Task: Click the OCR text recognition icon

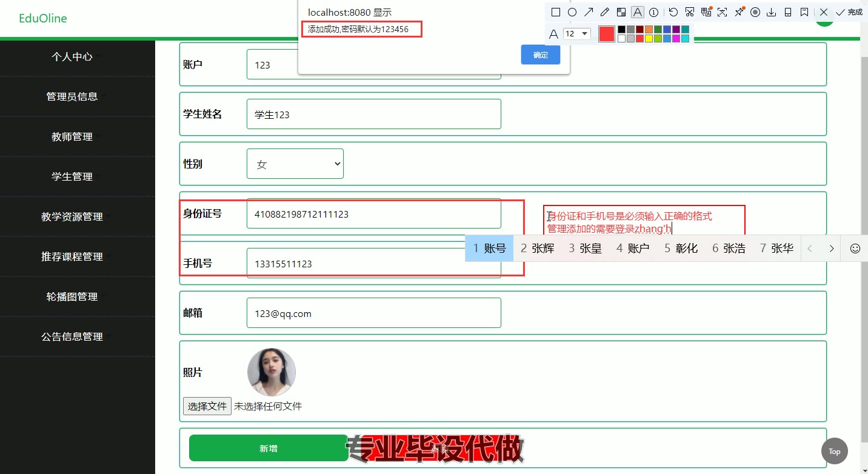Action: (x=722, y=12)
